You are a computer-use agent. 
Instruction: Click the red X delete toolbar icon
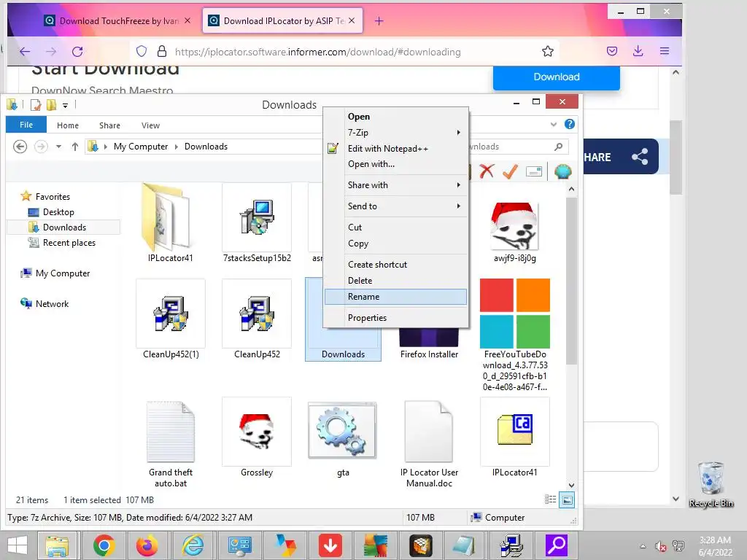487,171
